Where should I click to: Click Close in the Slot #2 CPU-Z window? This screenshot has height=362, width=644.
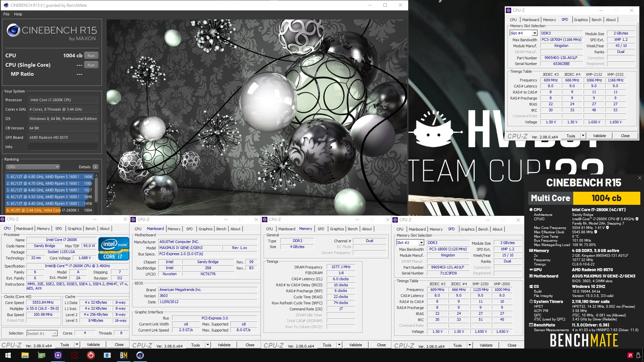(x=512, y=345)
